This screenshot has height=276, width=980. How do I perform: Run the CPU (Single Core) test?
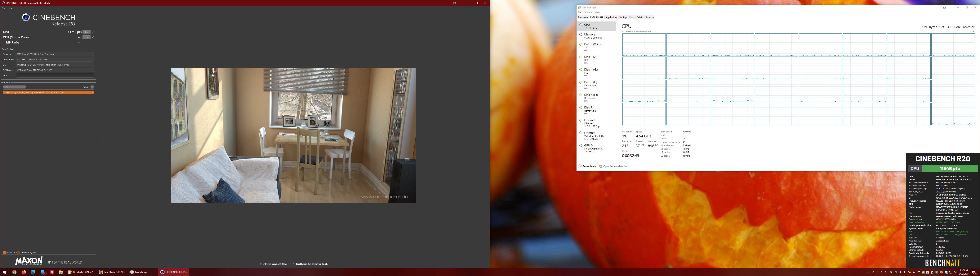pyautogui.click(x=86, y=37)
